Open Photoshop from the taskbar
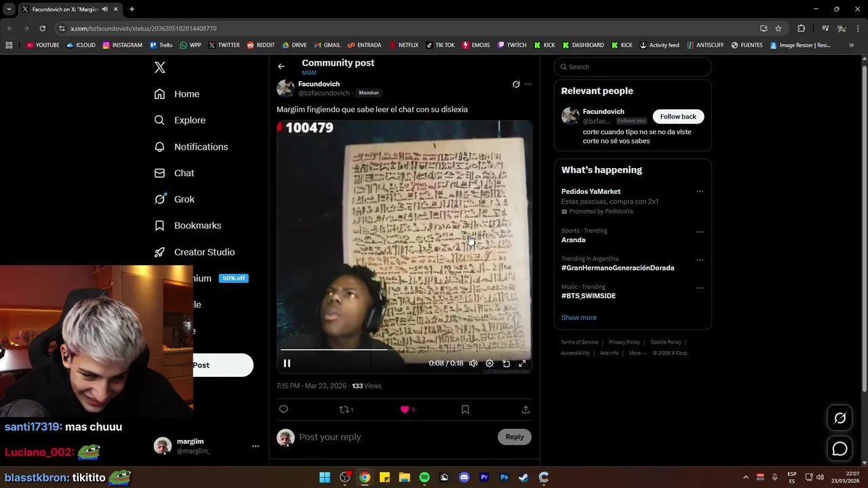Viewport: 868px width, 488px height. [x=504, y=477]
